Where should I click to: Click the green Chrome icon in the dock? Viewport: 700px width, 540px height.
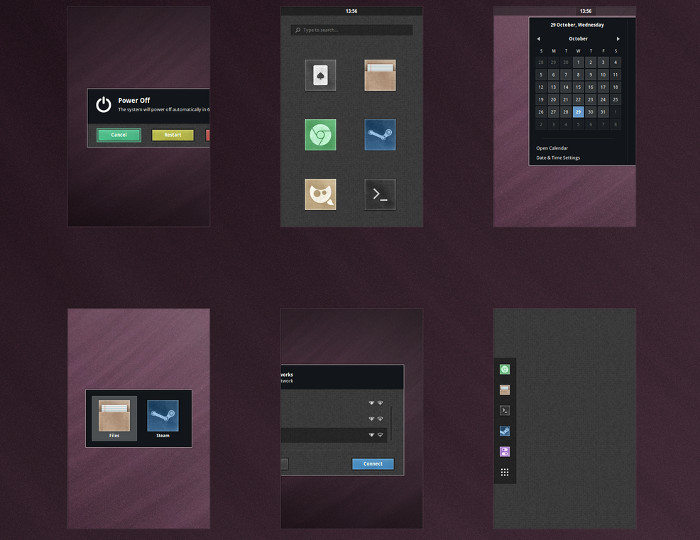pyautogui.click(x=505, y=369)
